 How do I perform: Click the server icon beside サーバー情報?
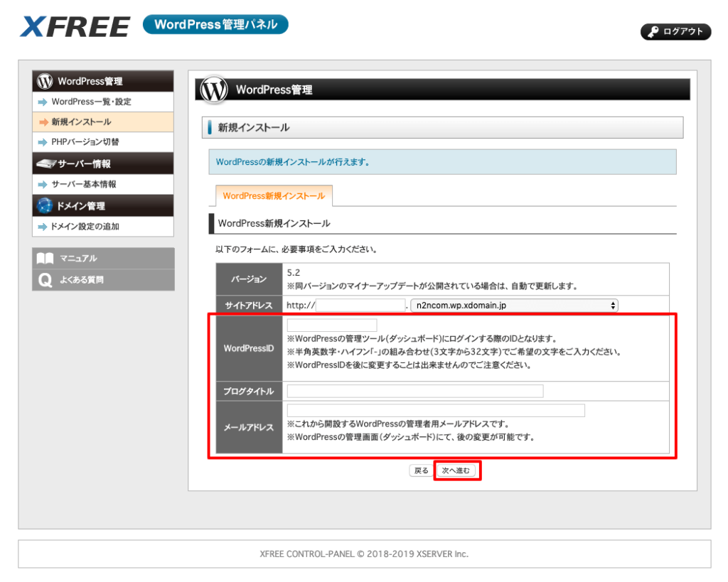(46, 163)
